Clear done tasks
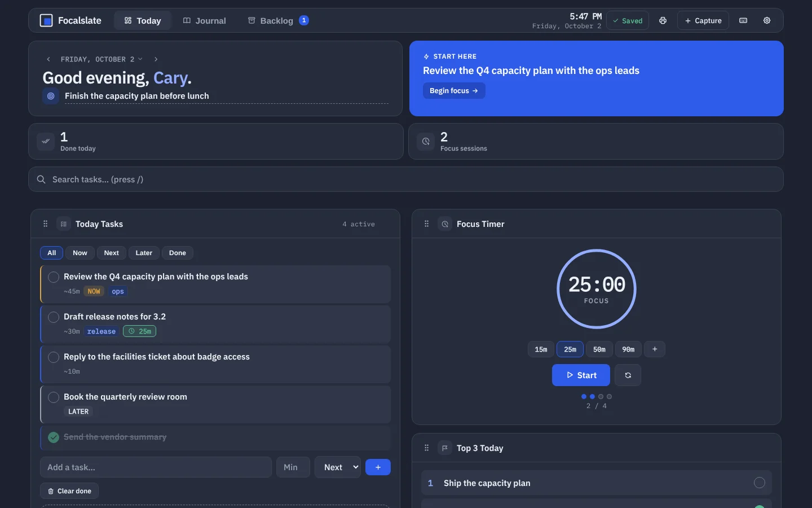This screenshot has height=508, width=812. tap(69, 491)
